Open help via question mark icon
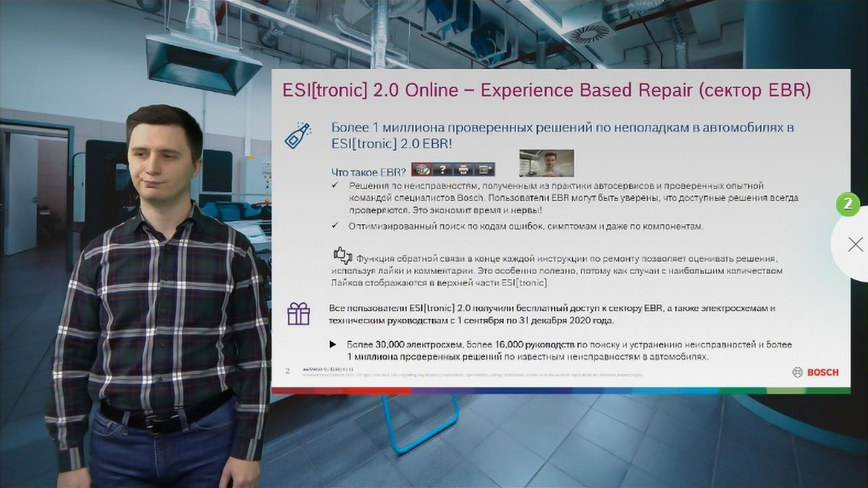The width and height of the screenshot is (868, 488). [442, 169]
